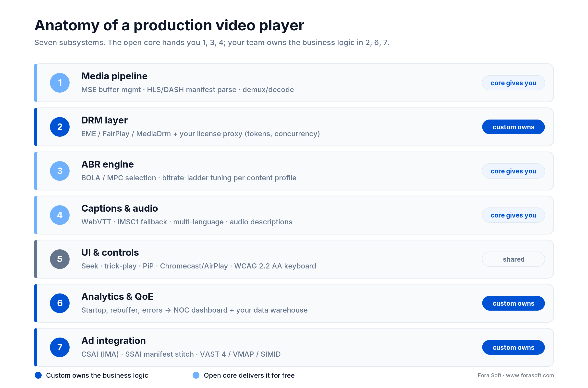Click the 'shared' badge on UI & controls
The image size is (588, 388).
[513, 259]
